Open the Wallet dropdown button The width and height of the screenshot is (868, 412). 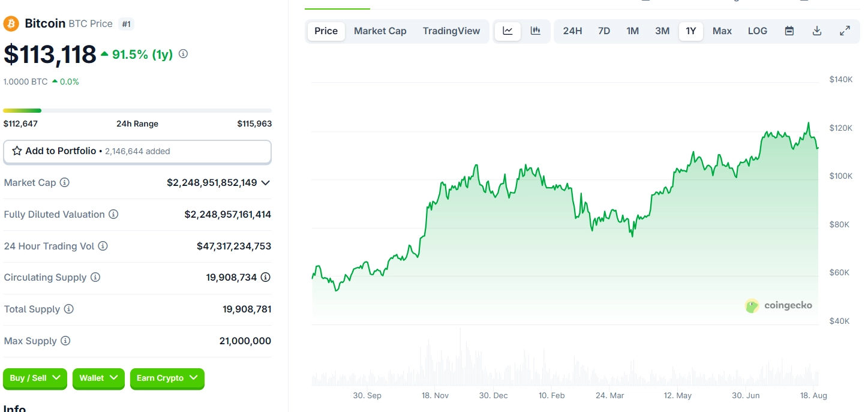pos(98,378)
